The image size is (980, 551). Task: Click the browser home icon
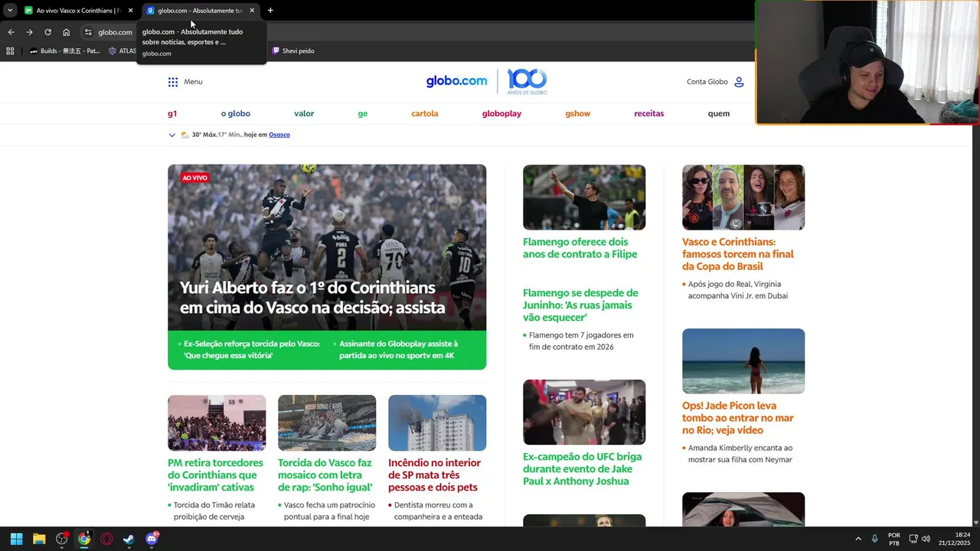67,32
